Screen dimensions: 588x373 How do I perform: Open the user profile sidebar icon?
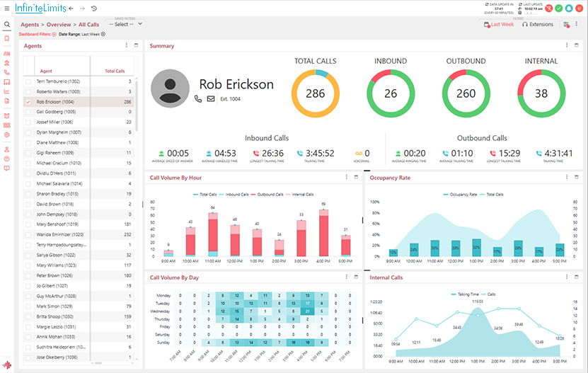(x=7, y=149)
